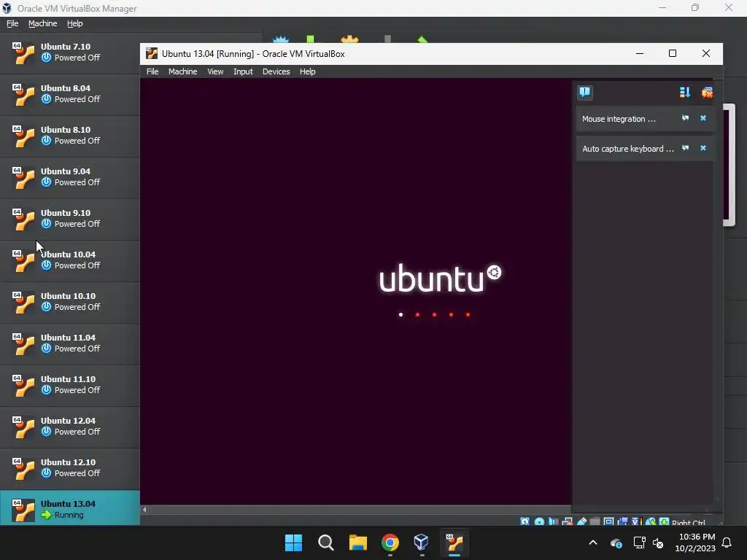Dismiss the Mouse integration notification
The width and height of the screenshot is (747, 560).
click(x=703, y=118)
